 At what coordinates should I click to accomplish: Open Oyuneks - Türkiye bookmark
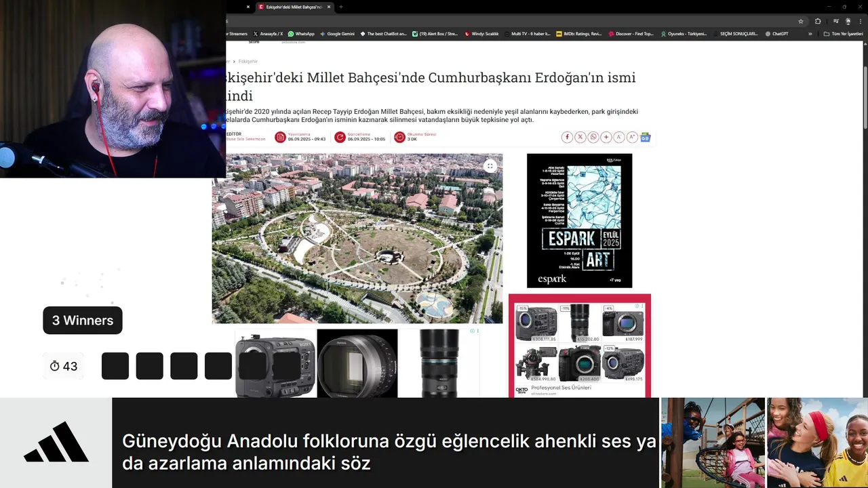[684, 33]
